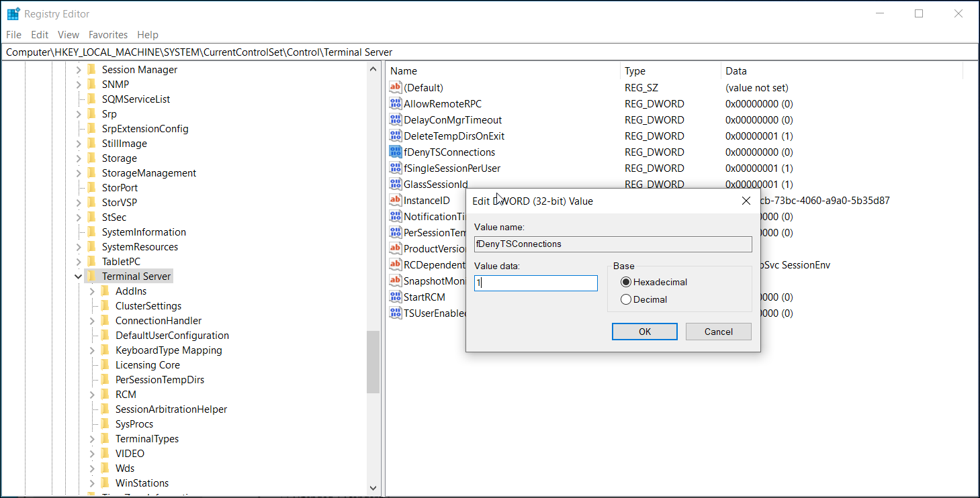980x498 pixels.
Task: Expand the Session Manager key
Action: [79, 70]
